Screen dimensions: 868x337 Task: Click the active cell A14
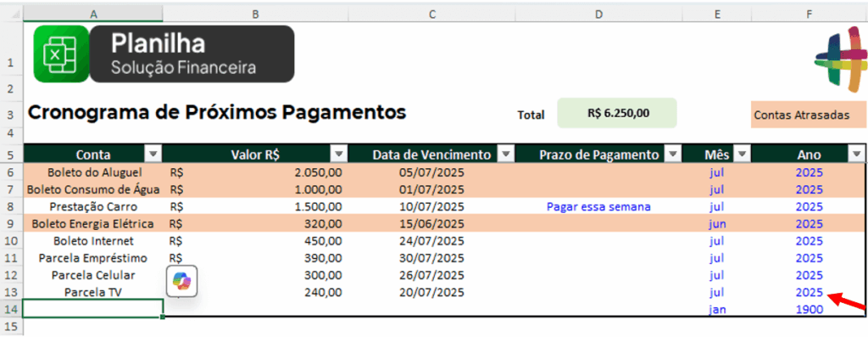(93, 308)
